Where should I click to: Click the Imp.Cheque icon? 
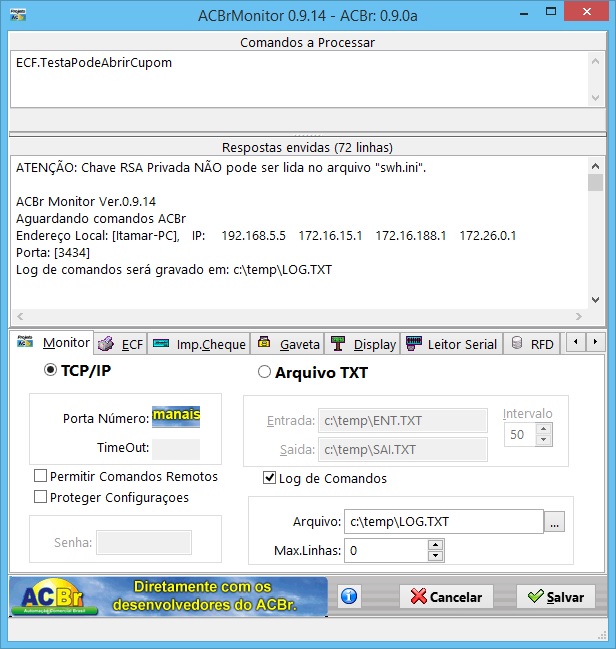(161, 343)
